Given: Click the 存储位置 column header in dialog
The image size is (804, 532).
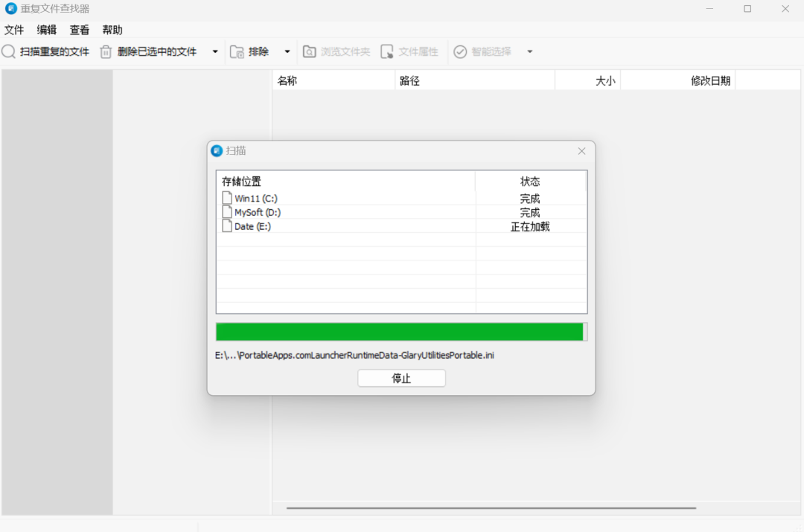Looking at the screenshot, I should 346,182.
